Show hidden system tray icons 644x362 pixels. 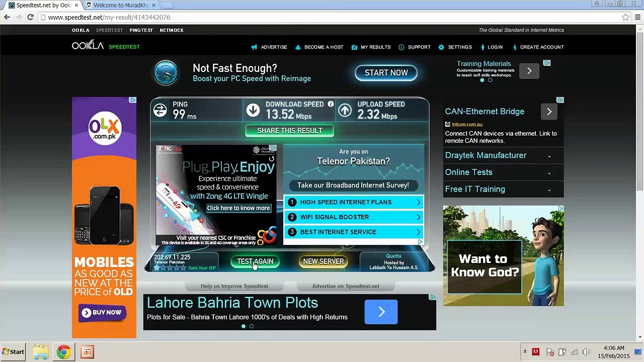[525, 351]
